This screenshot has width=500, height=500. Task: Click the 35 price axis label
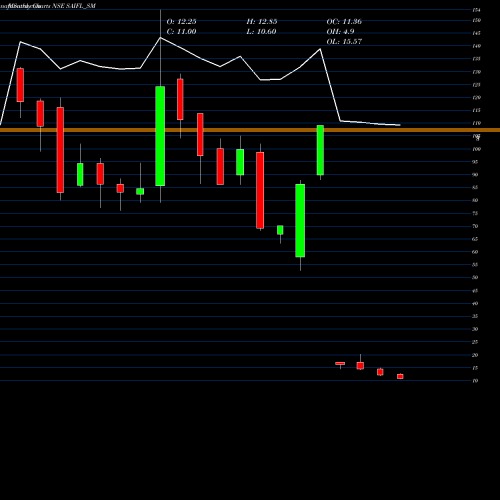click(475, 316)
